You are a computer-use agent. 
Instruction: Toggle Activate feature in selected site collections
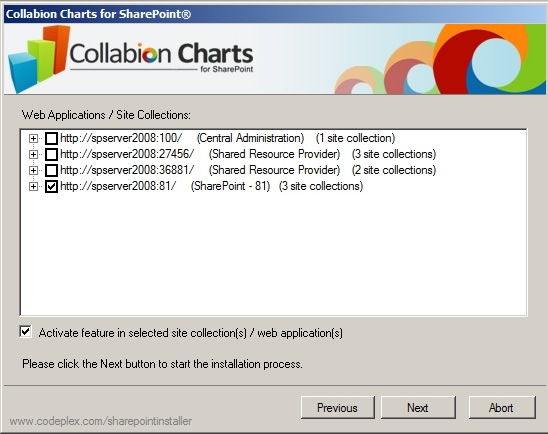click(x=26, y=332)
